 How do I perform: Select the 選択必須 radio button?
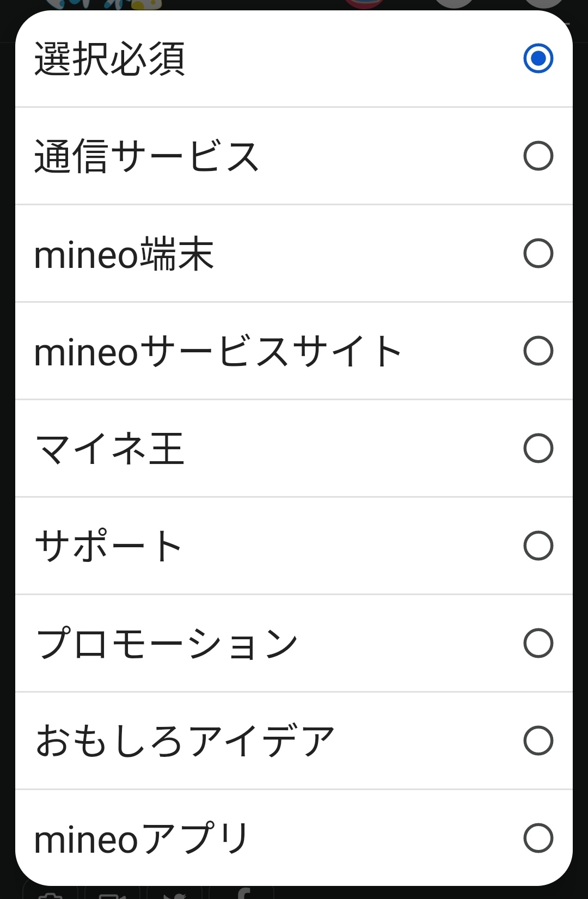coord(538,58)
